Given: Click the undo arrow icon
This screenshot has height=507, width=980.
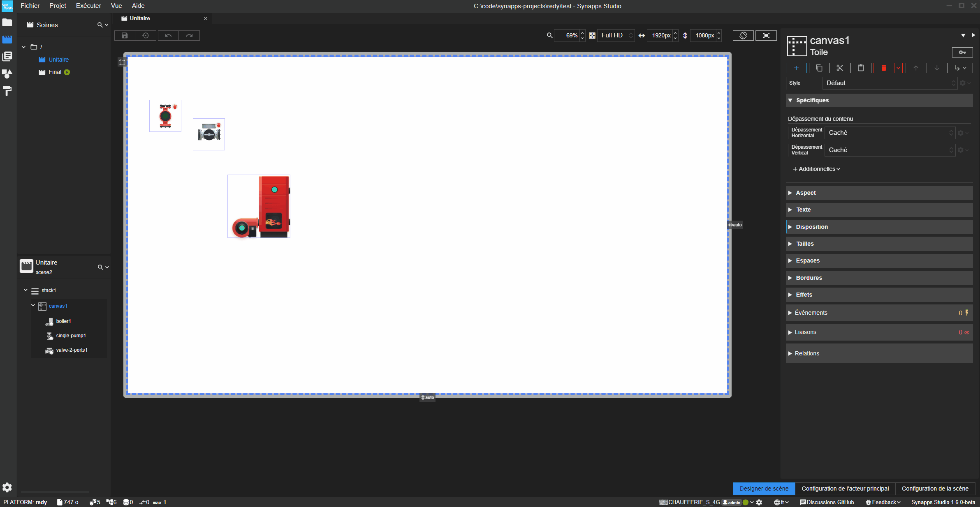Looking at the screenshot, I should click(168, 36).
